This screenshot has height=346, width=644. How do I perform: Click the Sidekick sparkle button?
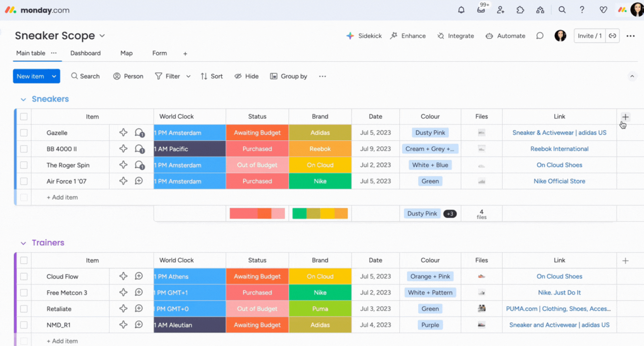364,36
